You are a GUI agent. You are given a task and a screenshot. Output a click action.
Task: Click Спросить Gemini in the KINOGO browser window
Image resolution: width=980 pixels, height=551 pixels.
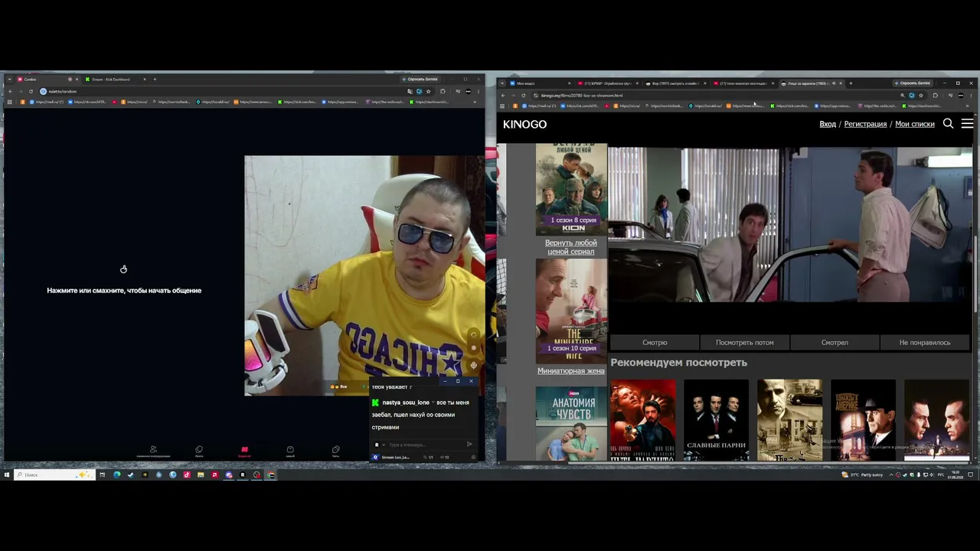[913, 83]
